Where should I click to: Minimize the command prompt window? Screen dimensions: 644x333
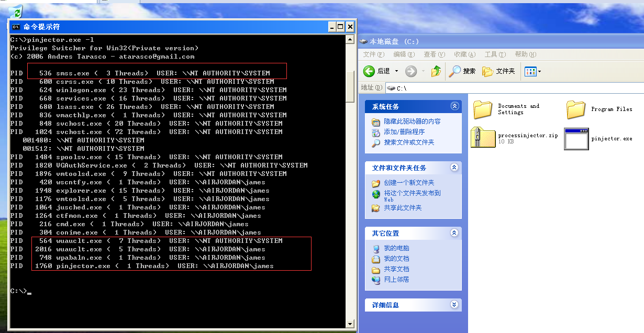[x=332, y=27]
